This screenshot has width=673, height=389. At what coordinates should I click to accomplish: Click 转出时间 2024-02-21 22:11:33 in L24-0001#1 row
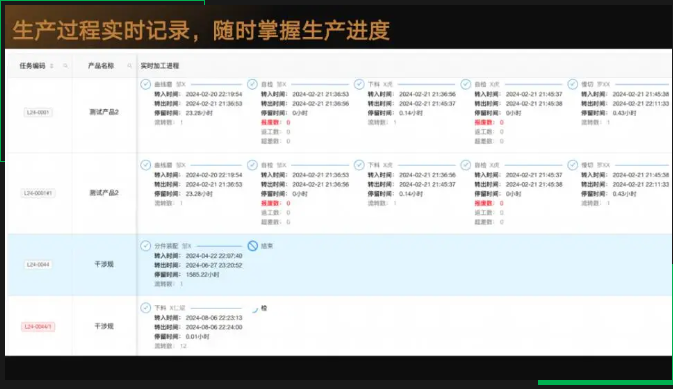(625, 184)
